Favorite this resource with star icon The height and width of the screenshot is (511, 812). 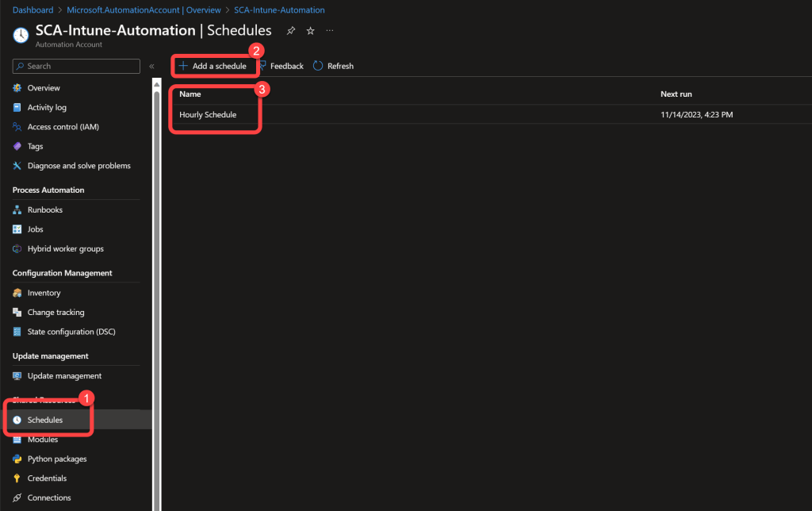pyautogui.click(x=310, y=31)
